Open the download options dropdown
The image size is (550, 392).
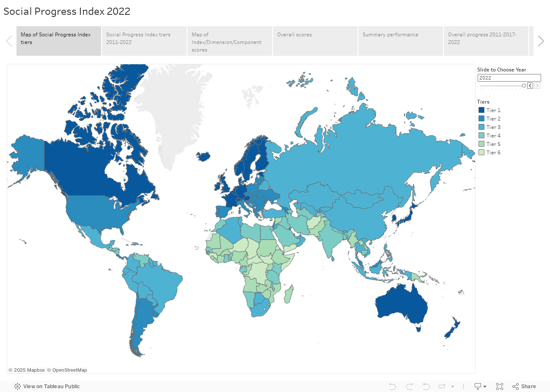click(x=480, y=387)
